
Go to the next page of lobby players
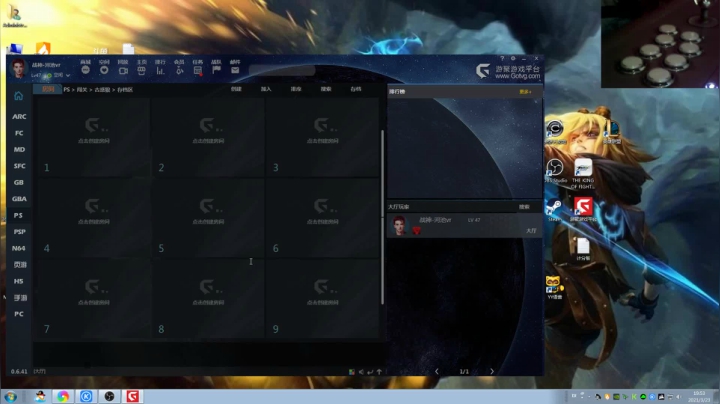492,371
